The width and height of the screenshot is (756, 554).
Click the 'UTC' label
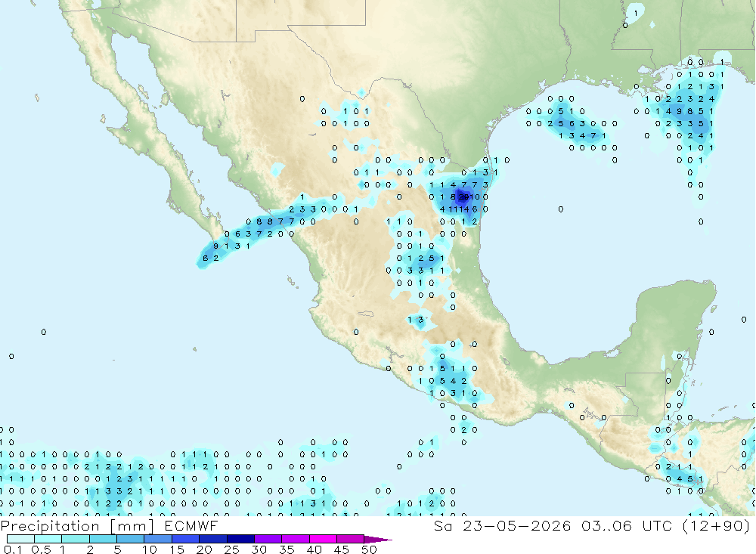(657, 525)
